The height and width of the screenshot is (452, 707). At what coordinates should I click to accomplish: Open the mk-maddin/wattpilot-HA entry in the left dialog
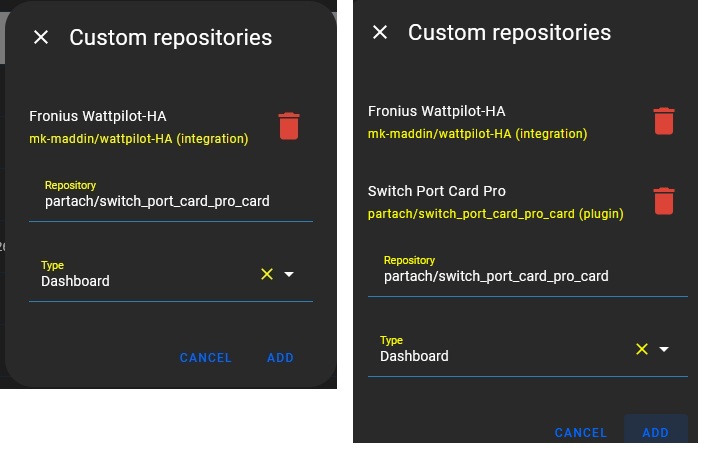pyautogui.click(x=139, y=139)
